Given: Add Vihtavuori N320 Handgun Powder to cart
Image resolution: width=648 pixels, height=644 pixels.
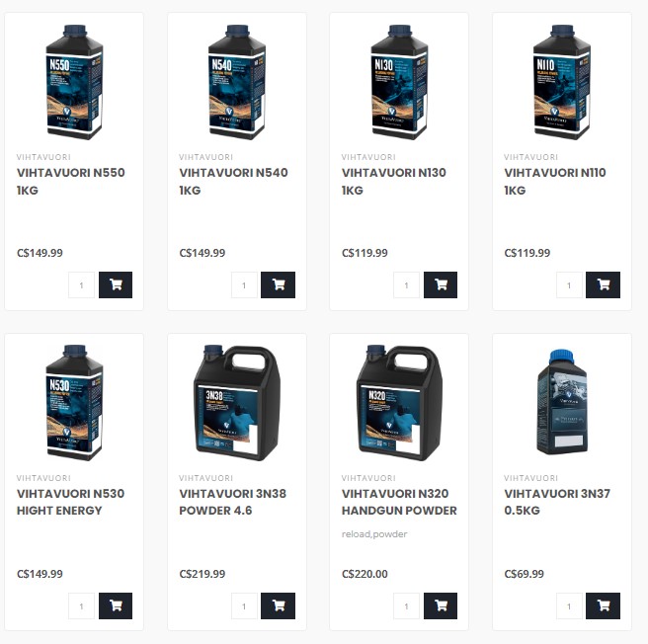Looking at the screenshot, I should click(x=441, y=605).
